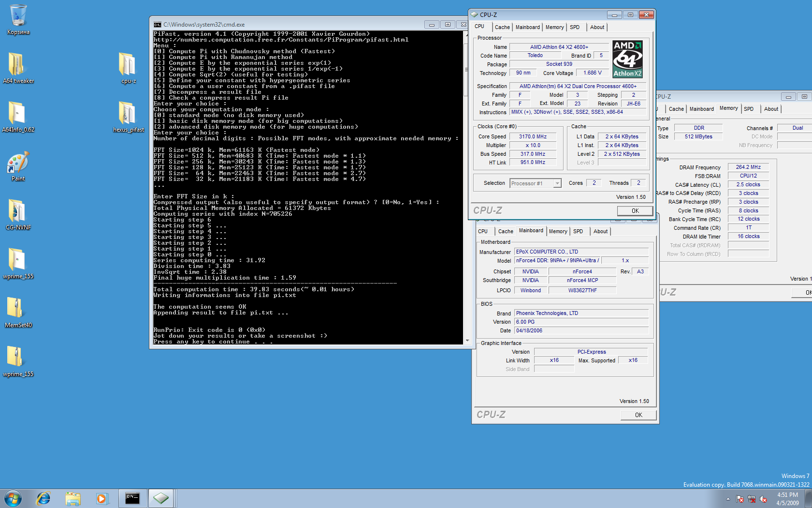Open Windows Media Player from the taskbar
812x508 pixels.
(x=102, y=498)
